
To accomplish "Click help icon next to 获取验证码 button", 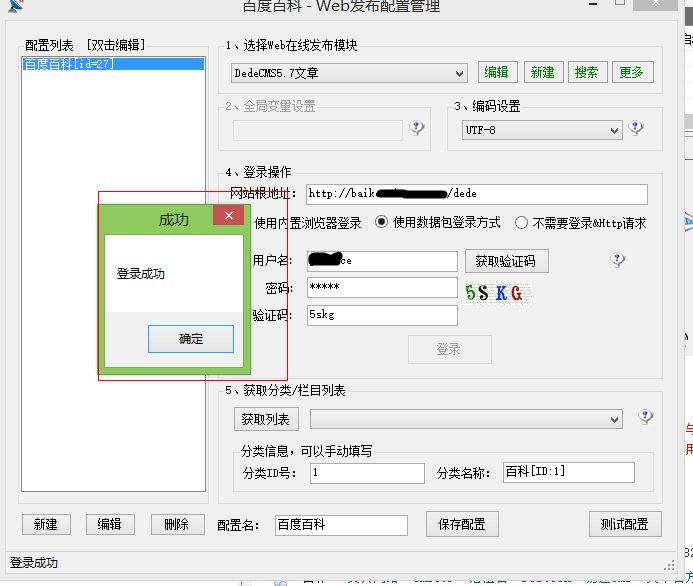I will pyautogui.click(x=618, y=260).
